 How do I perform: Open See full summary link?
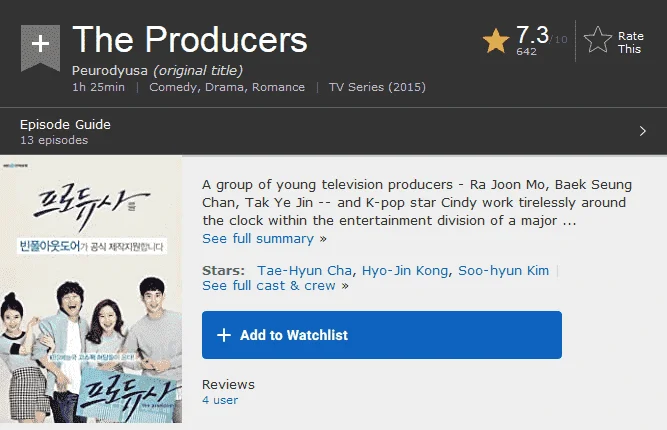coord(258,239)
